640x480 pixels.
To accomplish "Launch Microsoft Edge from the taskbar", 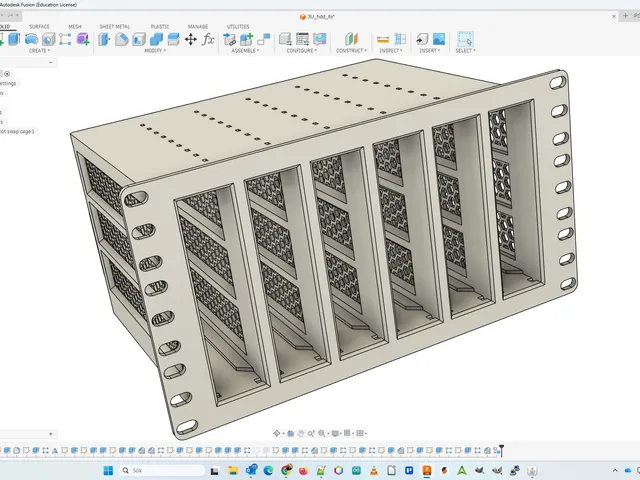I will pos(268,471).
